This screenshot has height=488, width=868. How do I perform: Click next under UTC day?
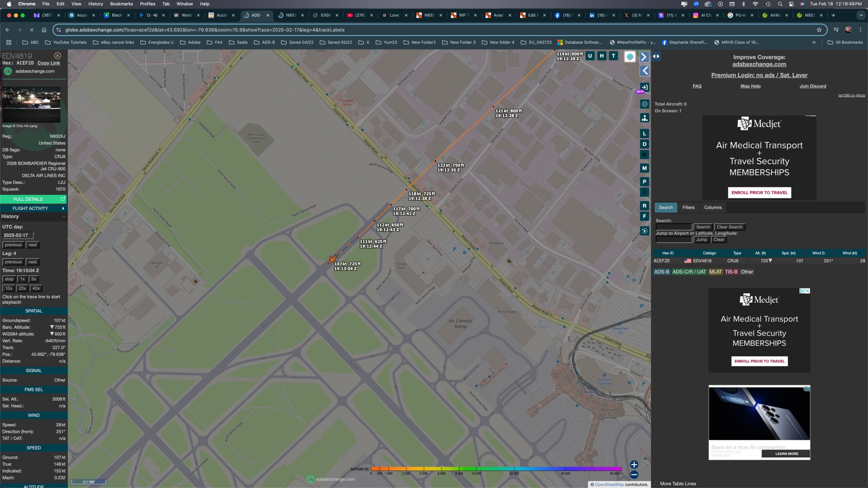point(33,245)
